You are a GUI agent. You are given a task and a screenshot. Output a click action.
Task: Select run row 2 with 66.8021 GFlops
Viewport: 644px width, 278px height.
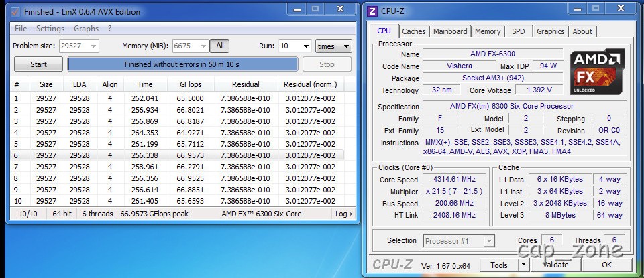tap(176, 110)
